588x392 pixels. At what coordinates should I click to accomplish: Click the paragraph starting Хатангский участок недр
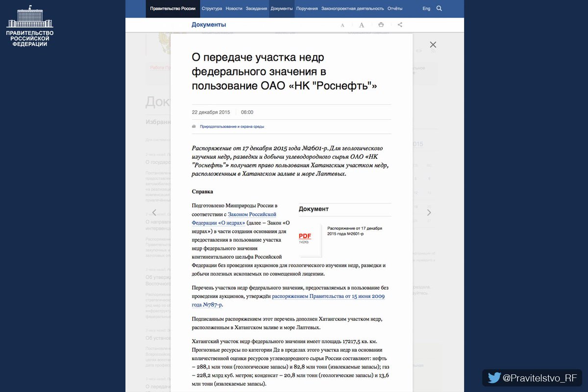pyautogui.click(x=291, y=362)
